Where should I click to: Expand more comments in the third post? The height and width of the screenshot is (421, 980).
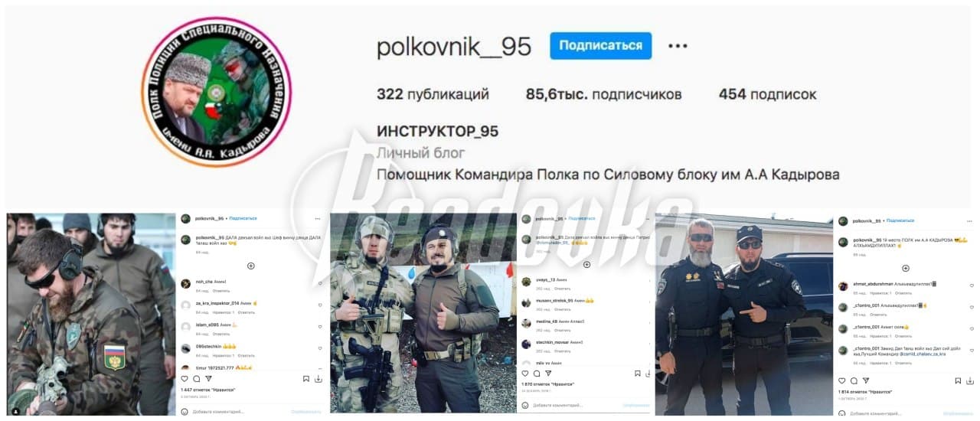point(905,269)
